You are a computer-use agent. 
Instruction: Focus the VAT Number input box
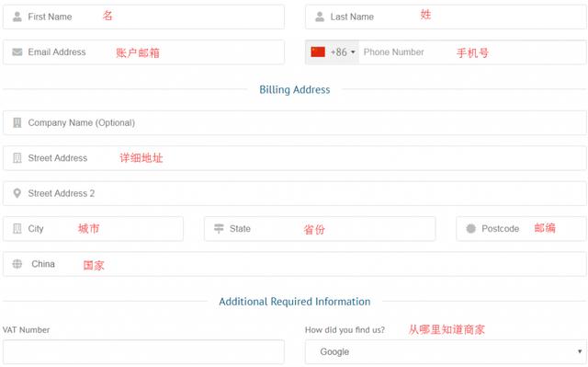tap(143, 352)
